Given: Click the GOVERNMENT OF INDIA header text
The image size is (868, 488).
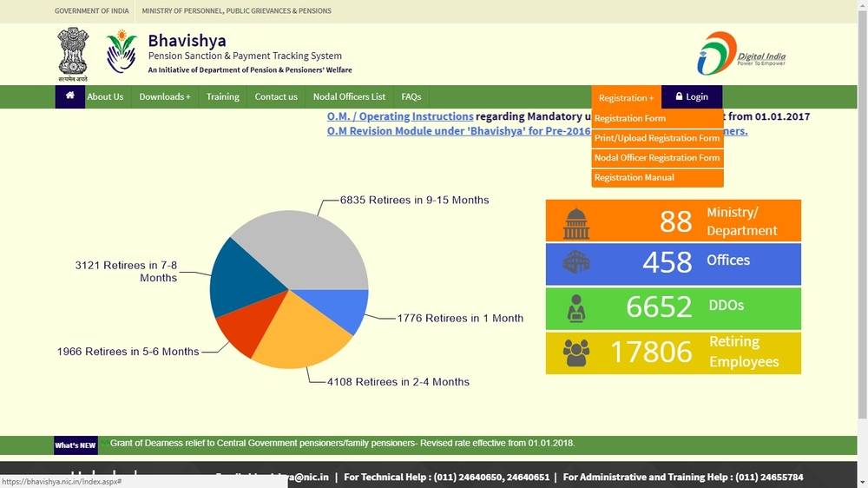Looking at the screenshot, I should [91, 10].
